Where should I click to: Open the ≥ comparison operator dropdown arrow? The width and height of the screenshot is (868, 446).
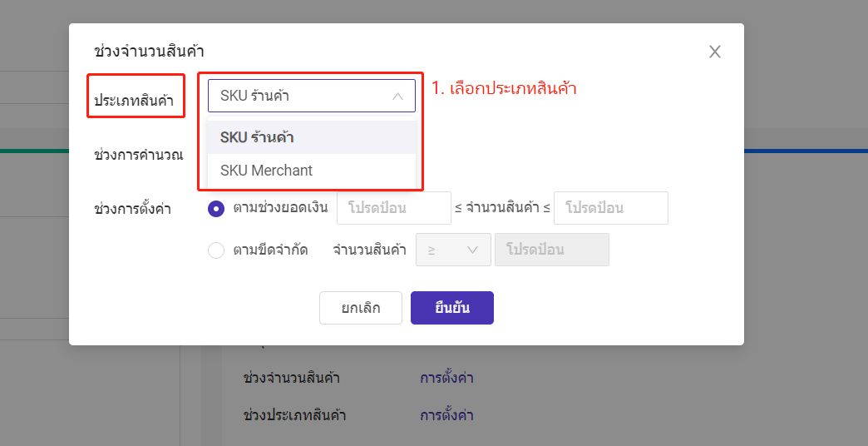click(472, 250)
